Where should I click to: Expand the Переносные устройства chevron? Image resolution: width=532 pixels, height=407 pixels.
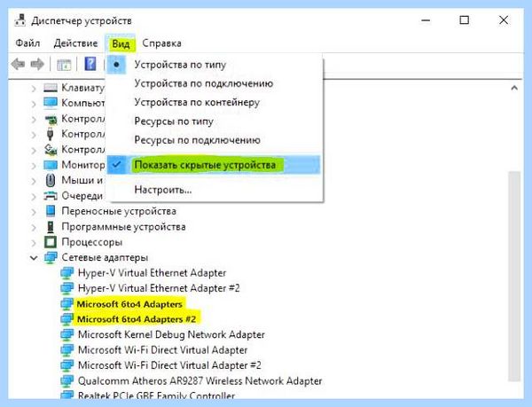point(34,212)
